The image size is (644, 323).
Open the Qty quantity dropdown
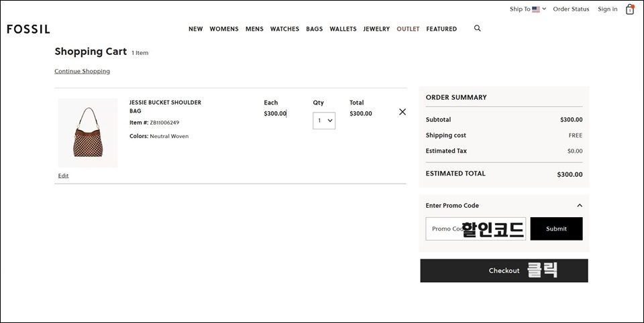tap(324, 121)
